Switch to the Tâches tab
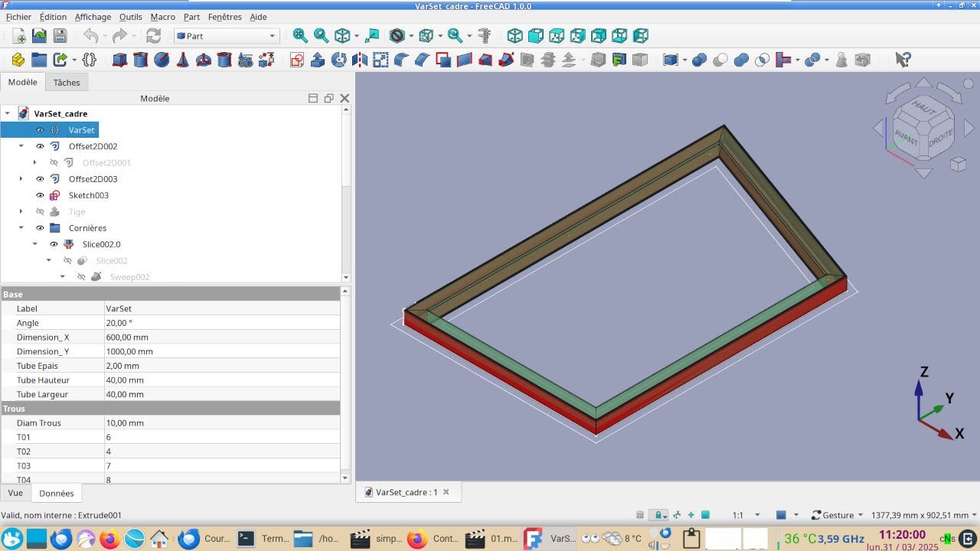 [67, 83]
